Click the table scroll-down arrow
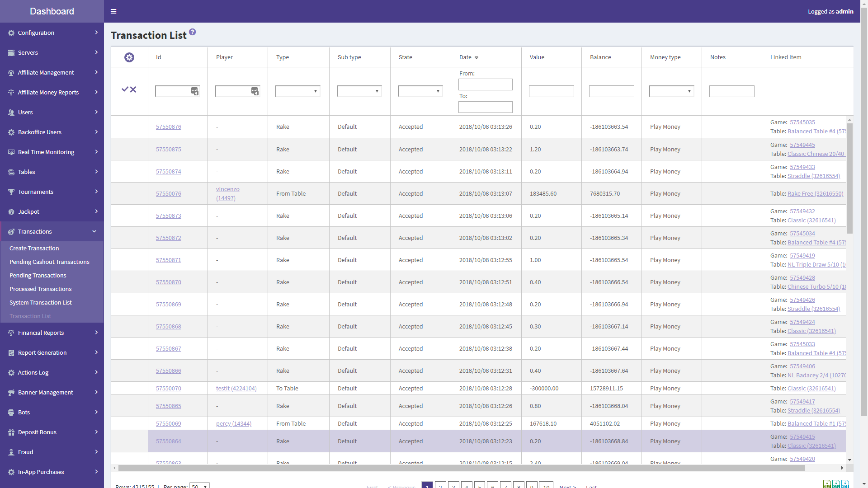Viewport: 868px width, 488px height. [x=849, y=460]
